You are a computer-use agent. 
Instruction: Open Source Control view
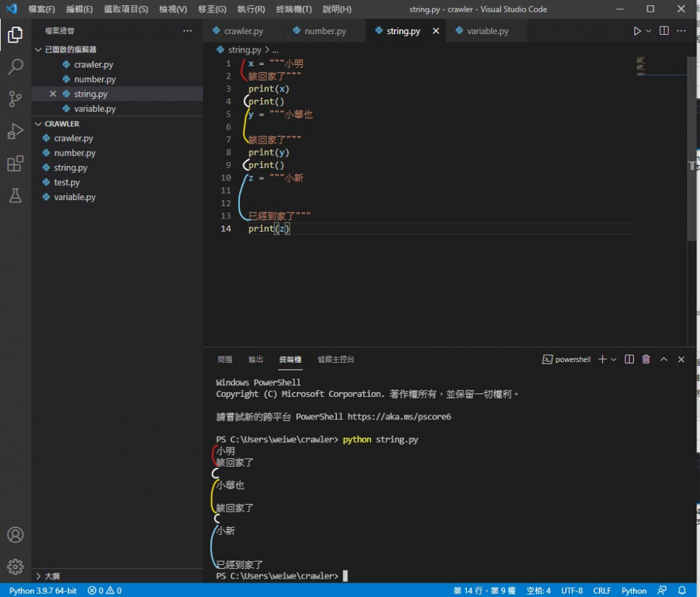[15, 99]
